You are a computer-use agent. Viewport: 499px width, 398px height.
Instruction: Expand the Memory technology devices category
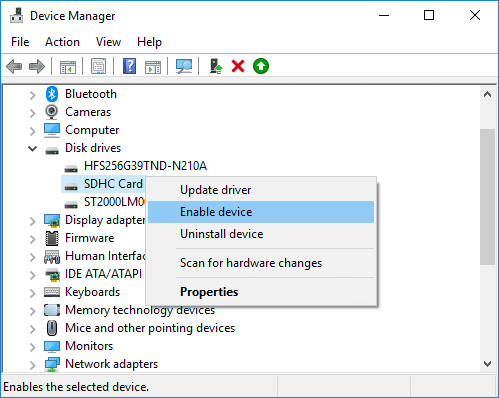pos(32,311)
